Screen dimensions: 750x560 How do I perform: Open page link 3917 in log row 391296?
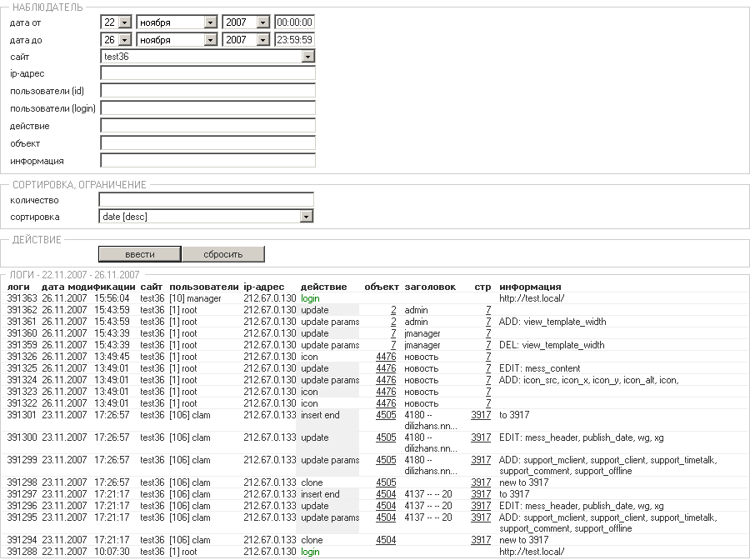click(481, 506)
